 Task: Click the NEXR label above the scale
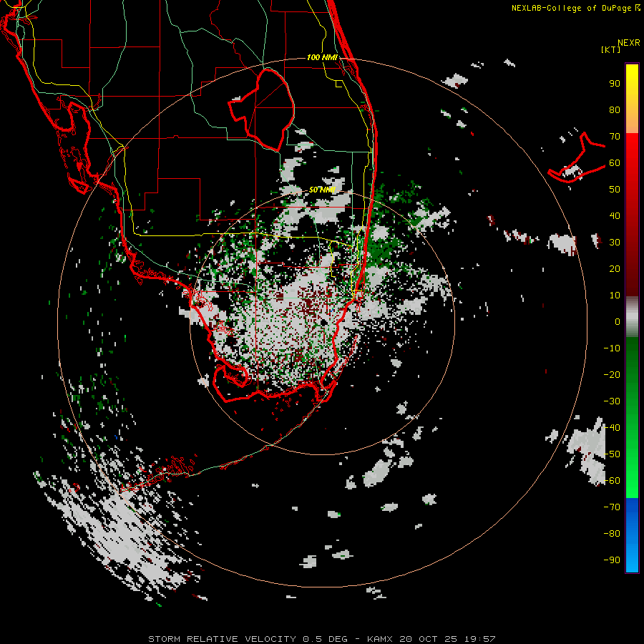pos(628,43)
